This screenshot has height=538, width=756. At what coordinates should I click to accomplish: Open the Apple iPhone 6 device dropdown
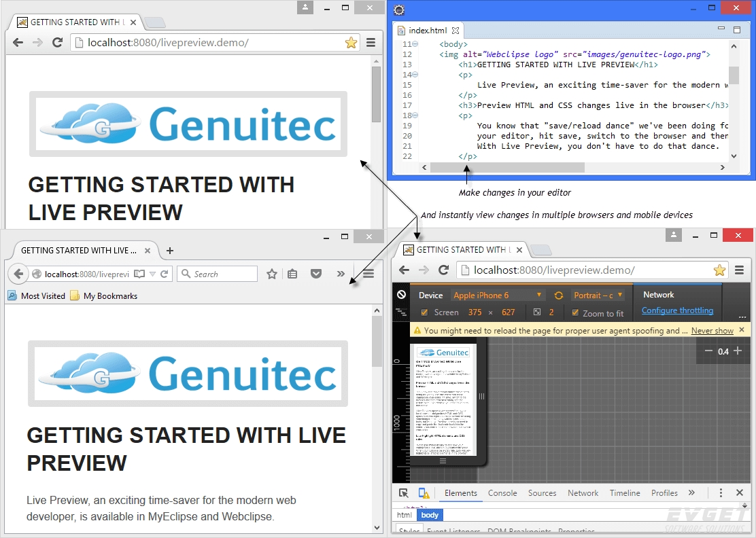click(497, 295)
